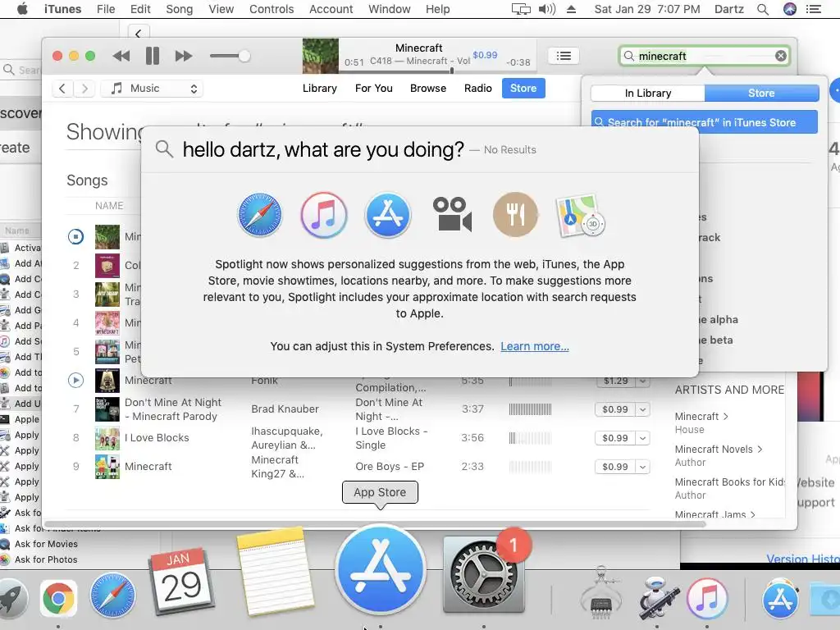Buy Don't Mine At Night for $0.99

[614, 409]
